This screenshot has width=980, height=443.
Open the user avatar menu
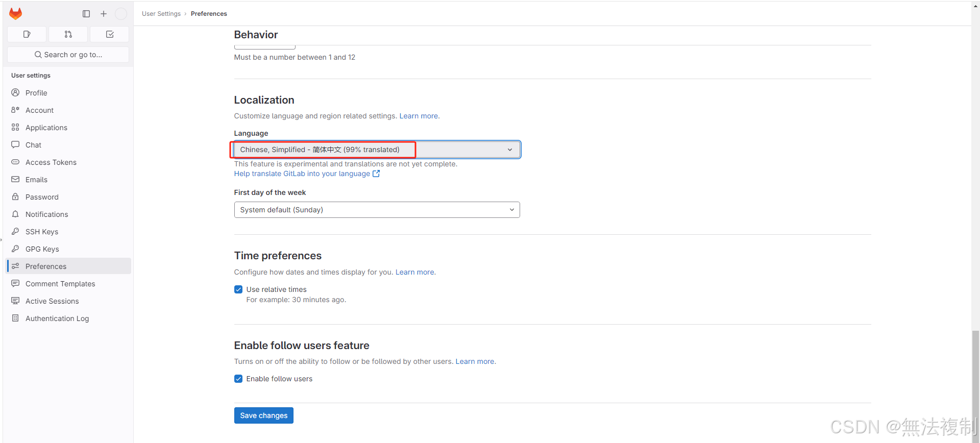[x=121, y=14]
